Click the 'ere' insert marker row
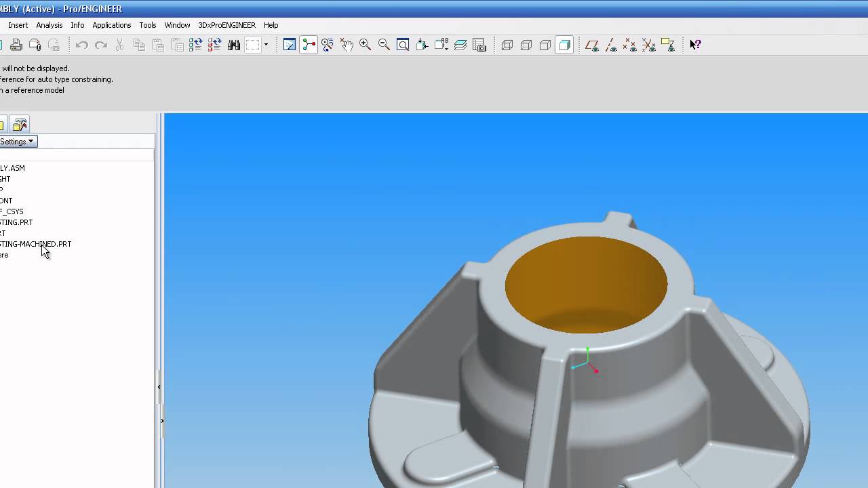 coord(4,255)
